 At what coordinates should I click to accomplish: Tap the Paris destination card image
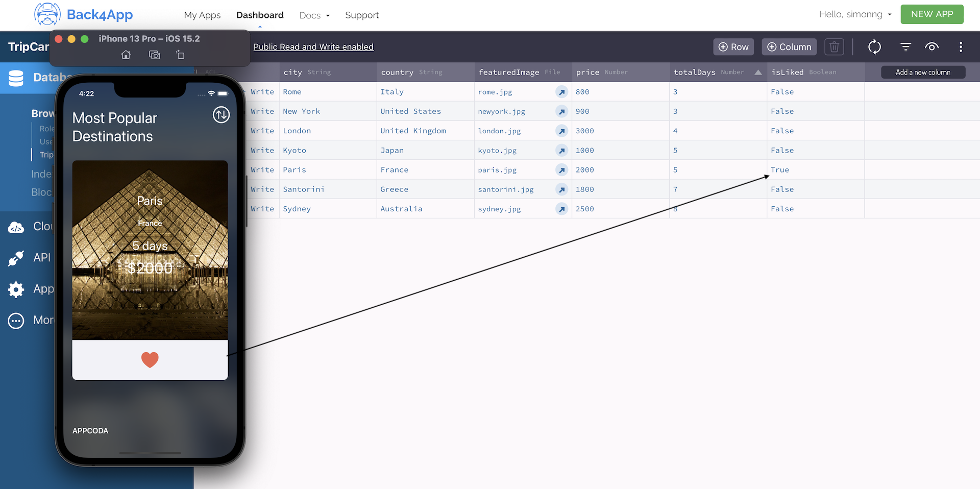point(150,250)
